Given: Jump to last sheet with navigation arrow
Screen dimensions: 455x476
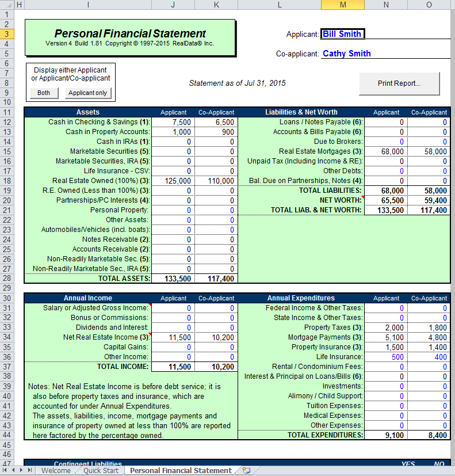Looking at the screenshot, I should [29, 470].
